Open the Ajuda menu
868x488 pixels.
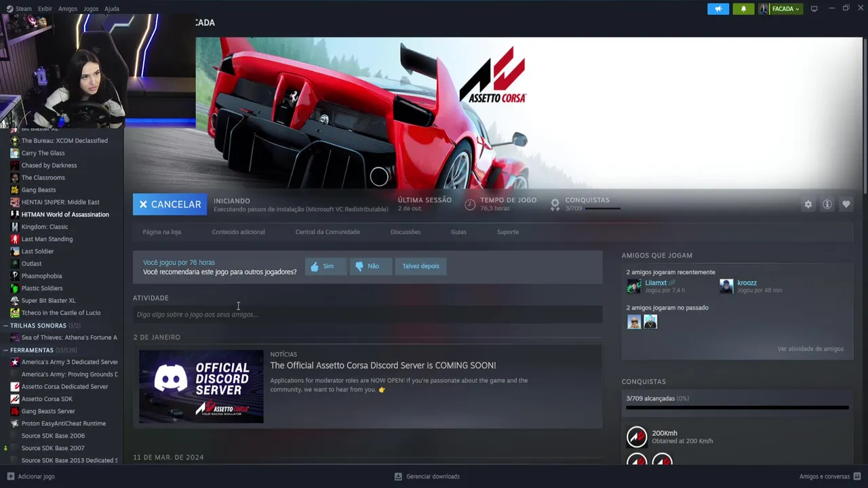point(112,9)
